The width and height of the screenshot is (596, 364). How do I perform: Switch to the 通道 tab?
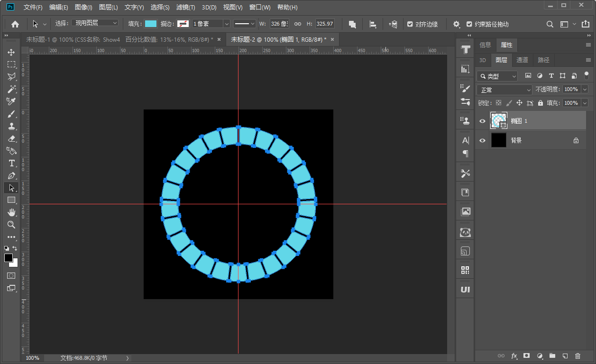pyautogui.click(x=522, y=60)
